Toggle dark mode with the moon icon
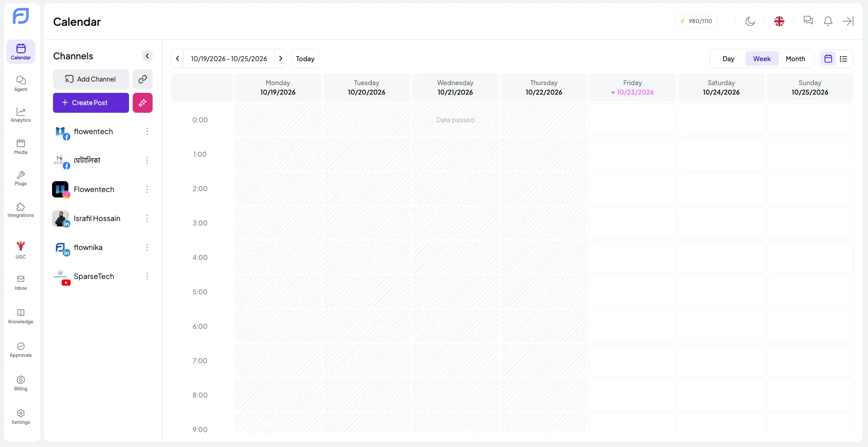Viewport: 868px width, 447px height. point(750,21)
